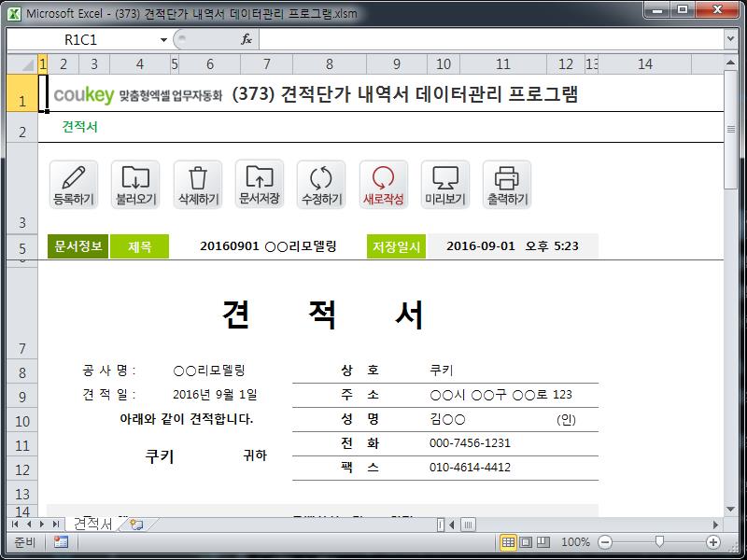Viewport: 747px width, 560px height.
Task: Switch to Page Break Preview view
Action: click(543, 542)
